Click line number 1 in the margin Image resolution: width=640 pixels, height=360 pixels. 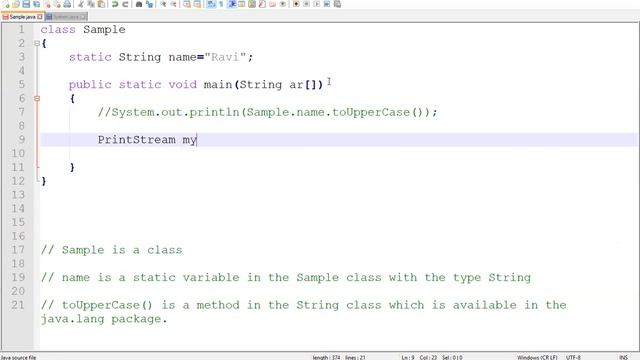21,29
